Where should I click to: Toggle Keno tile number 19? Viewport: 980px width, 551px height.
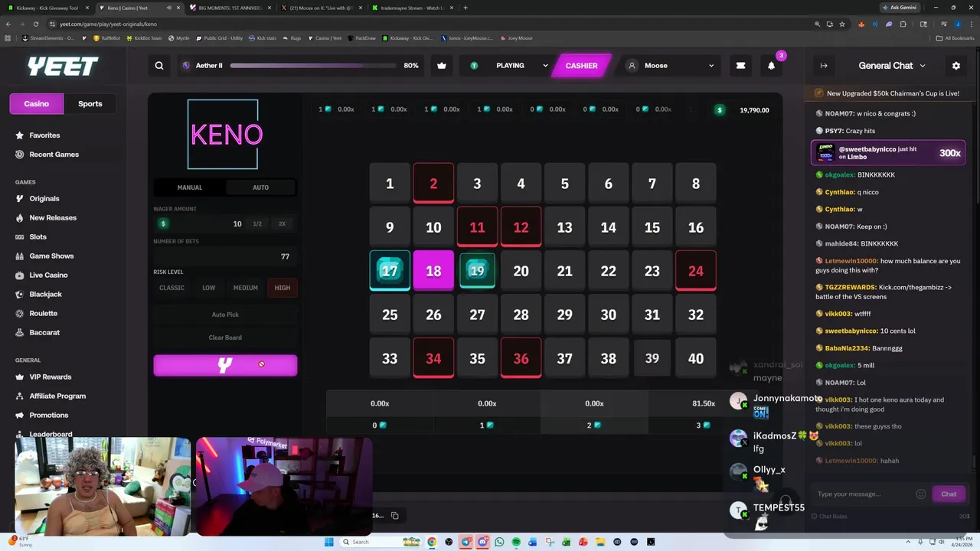pyautogui.click(x=477, y=271)
